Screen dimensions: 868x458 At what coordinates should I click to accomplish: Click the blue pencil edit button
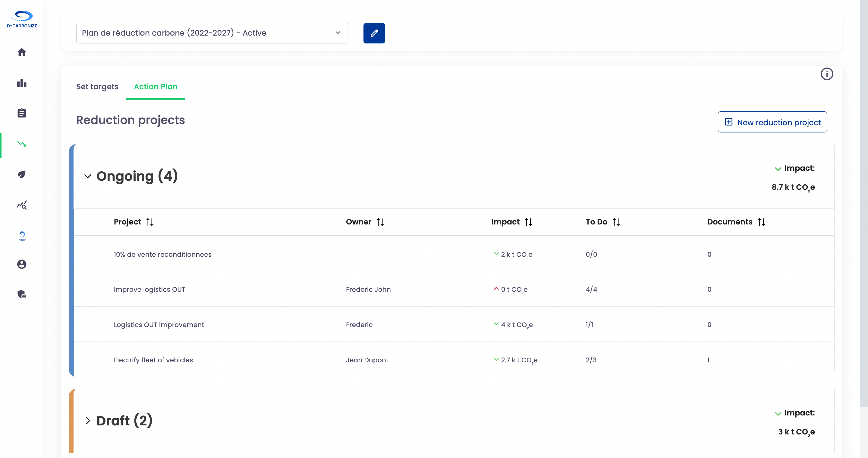point(374,33)
